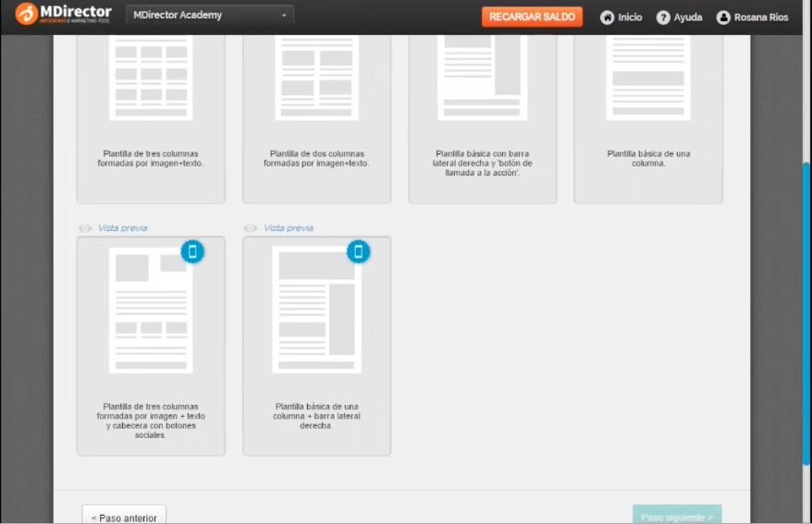812x524 pixels.
Task: Click 'Plantilla básica de una columna.' caption
Action: [x=648, y=158]
